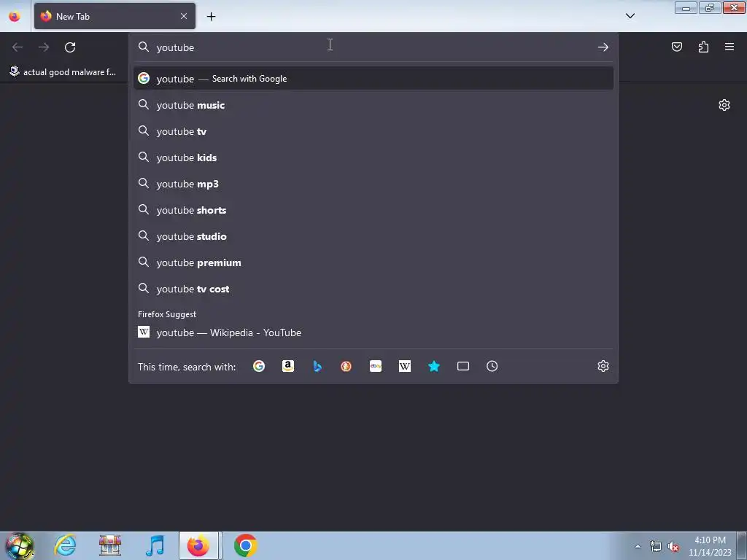747x560 pixels.
Task: Open the Firefox hamburger menu
Action: tap(729, 47)
